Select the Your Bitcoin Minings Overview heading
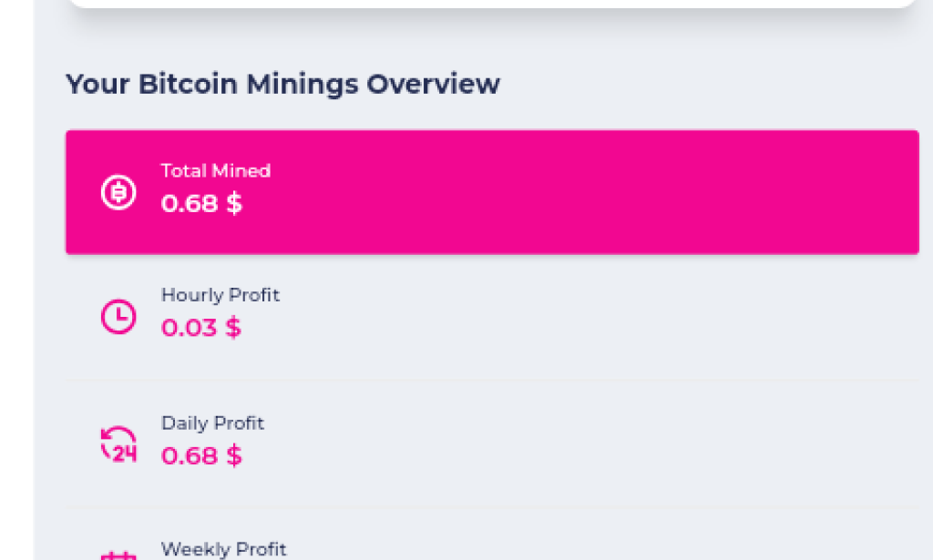Image resolution: width=933 pixels, height=560 pixels. point(282,83)
